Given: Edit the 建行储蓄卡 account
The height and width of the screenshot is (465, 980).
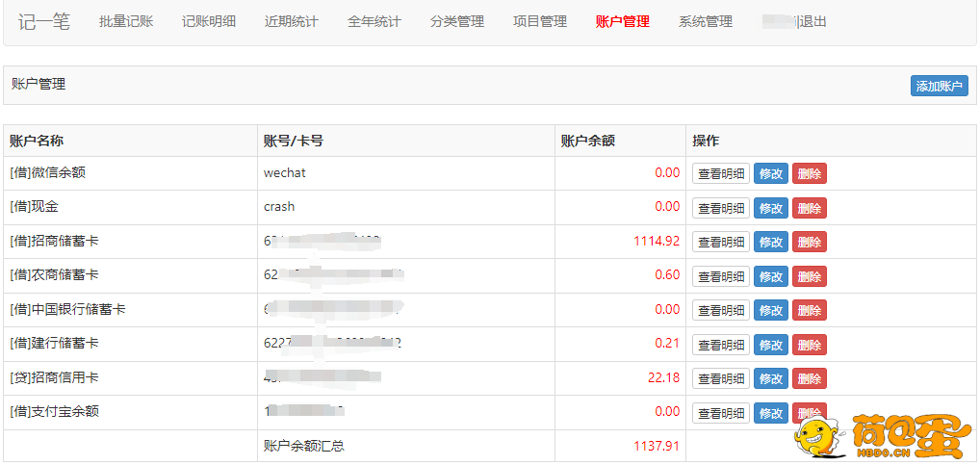Looking at the screenshot, I should (771, 345).
